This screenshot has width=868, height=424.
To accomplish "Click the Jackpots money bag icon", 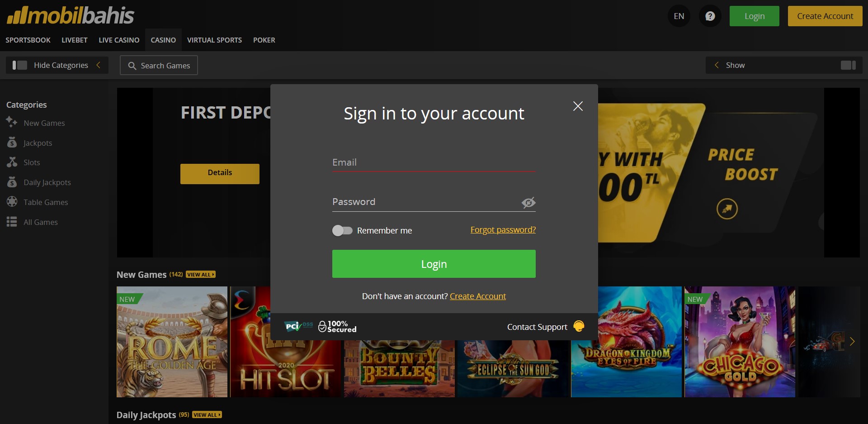I will click(12, 143).
